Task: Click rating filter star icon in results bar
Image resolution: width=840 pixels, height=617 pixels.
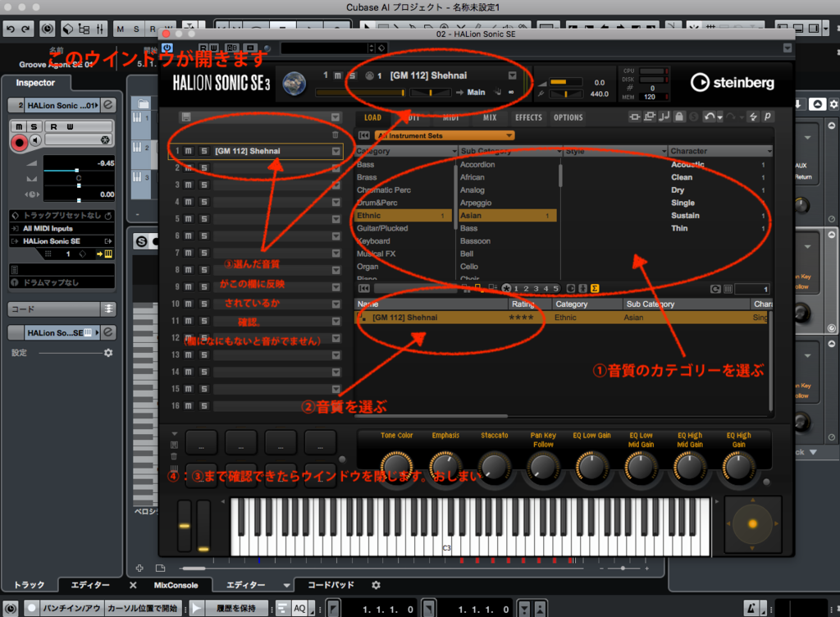Action: [x=506, y=289]
